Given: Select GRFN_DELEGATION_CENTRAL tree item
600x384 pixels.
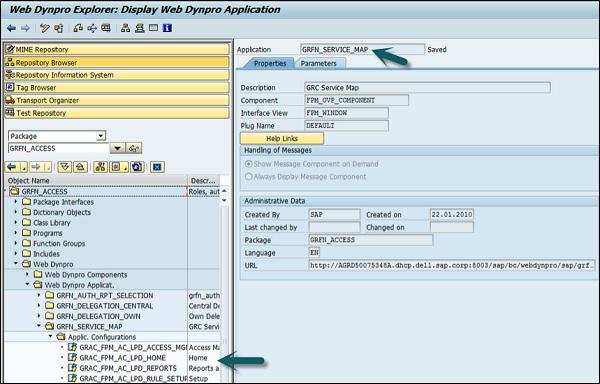Looking at the screenshot, I should 104,306.
